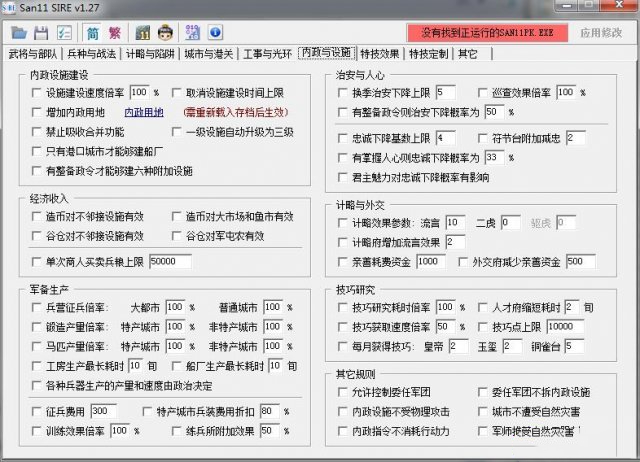Image resolution: width=640 pixels, height=462 pixels.
Task: Check 城市不遭受自然灾害
Action: tap(483, 411)
